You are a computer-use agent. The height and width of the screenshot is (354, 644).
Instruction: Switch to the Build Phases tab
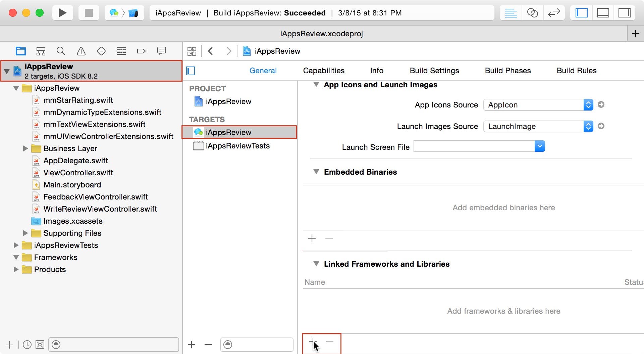pos(508,71)
